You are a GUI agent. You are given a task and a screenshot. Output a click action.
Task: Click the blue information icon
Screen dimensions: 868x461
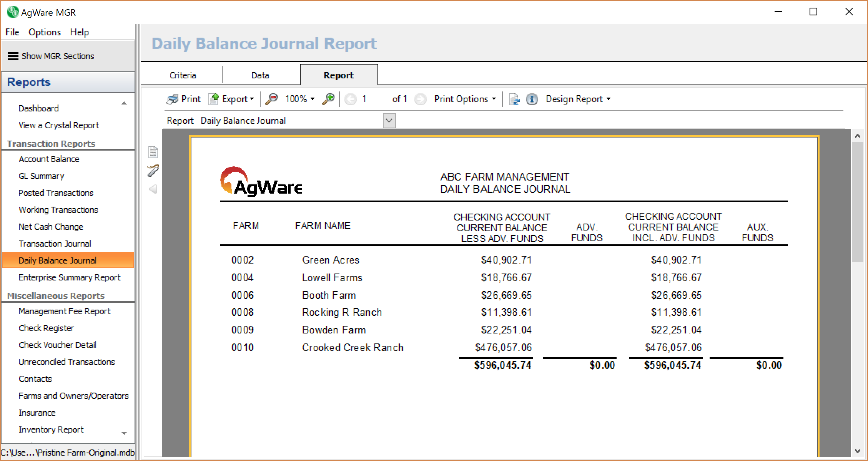[532, 99]
